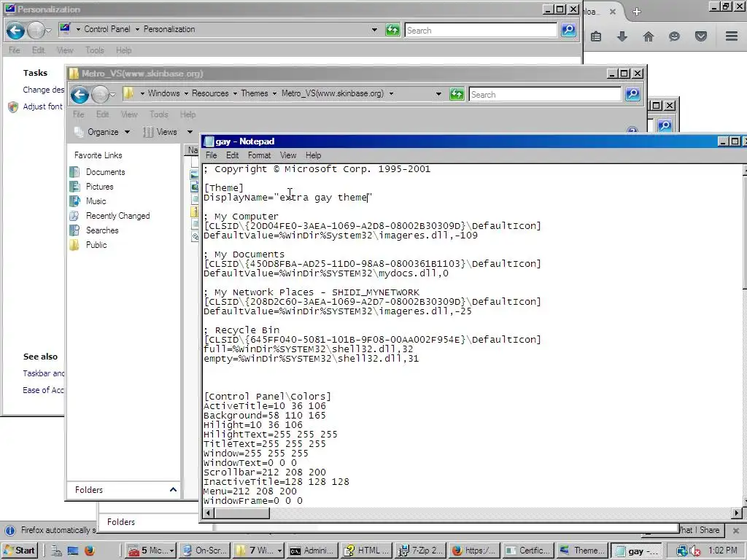Open the 'Ease of Acc' link
Image resolution: width=747 pixels, height=560 pixels.
pyautogui.click(x=43, y=390)
